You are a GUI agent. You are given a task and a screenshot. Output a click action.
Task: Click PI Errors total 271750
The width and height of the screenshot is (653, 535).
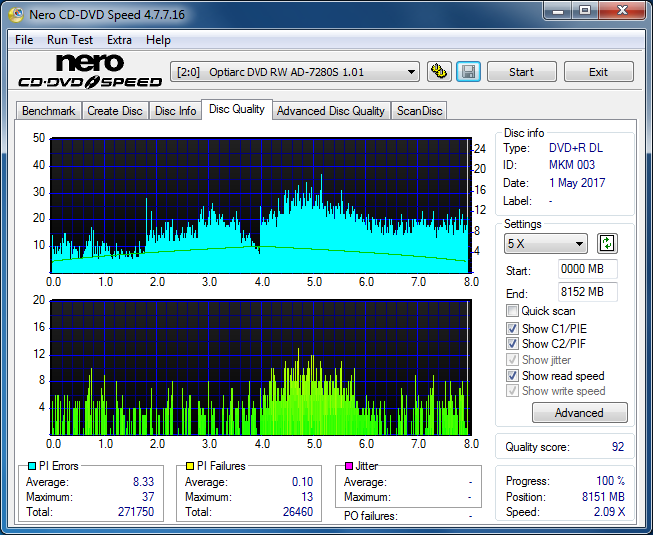coord(136,512)
